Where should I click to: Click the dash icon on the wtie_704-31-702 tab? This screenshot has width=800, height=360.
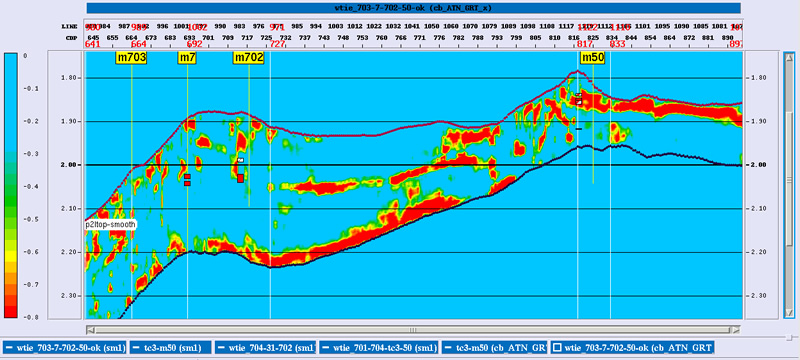[221, 348]
